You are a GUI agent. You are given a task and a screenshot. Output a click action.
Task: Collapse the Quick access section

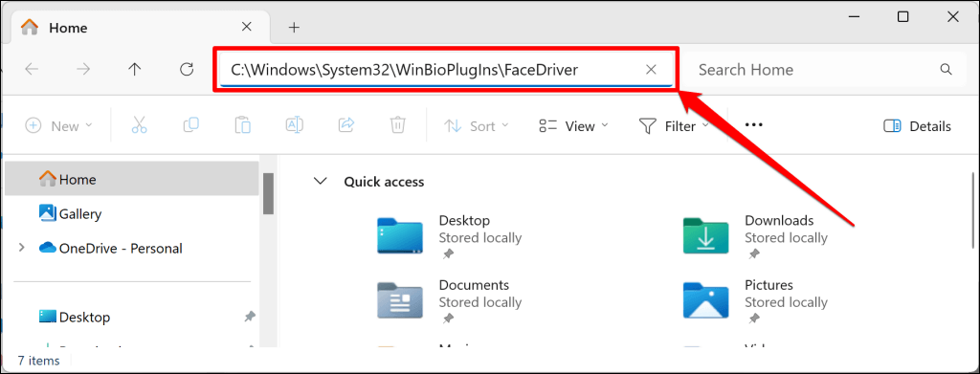[321, 182]
